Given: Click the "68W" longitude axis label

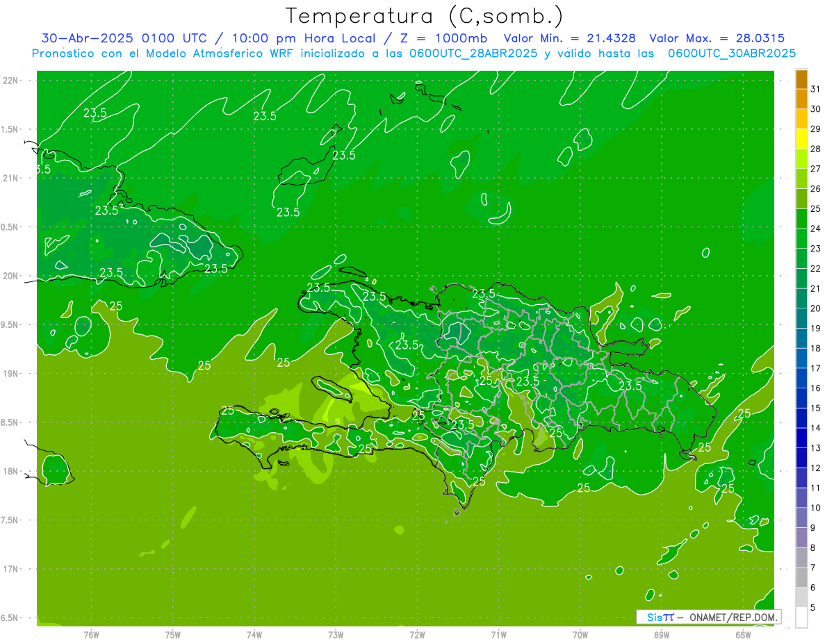Looking at the screenshot, I should coord(743,634).
